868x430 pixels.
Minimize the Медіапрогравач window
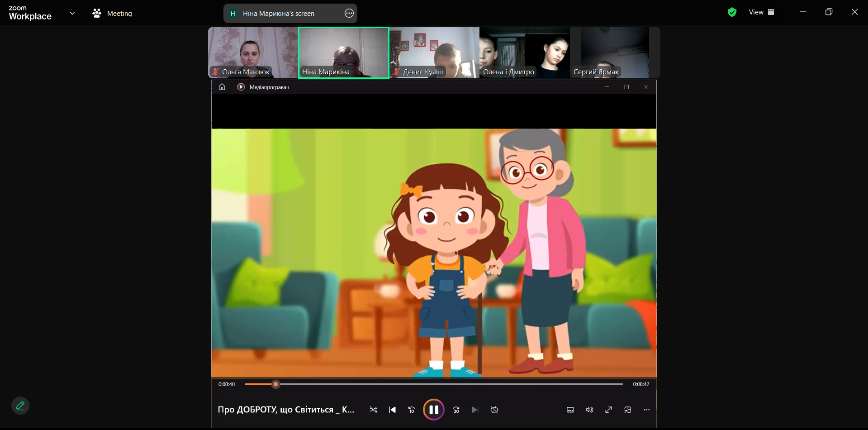pyautogui.click(x=607, y=87)
